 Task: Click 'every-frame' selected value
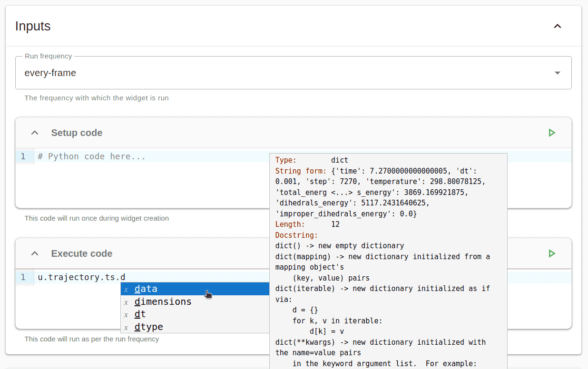50,73
